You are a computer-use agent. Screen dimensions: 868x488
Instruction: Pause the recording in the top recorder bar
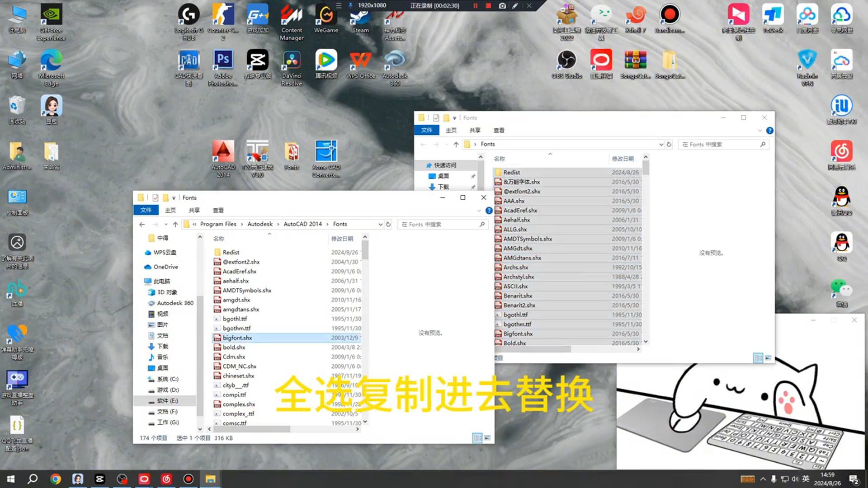pos(475,6)
